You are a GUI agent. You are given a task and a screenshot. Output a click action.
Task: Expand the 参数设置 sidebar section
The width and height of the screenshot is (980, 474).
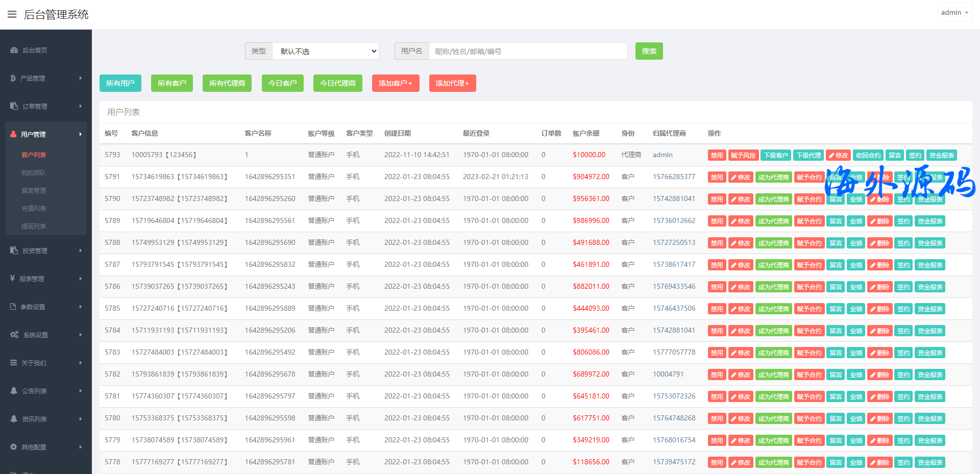46,307
